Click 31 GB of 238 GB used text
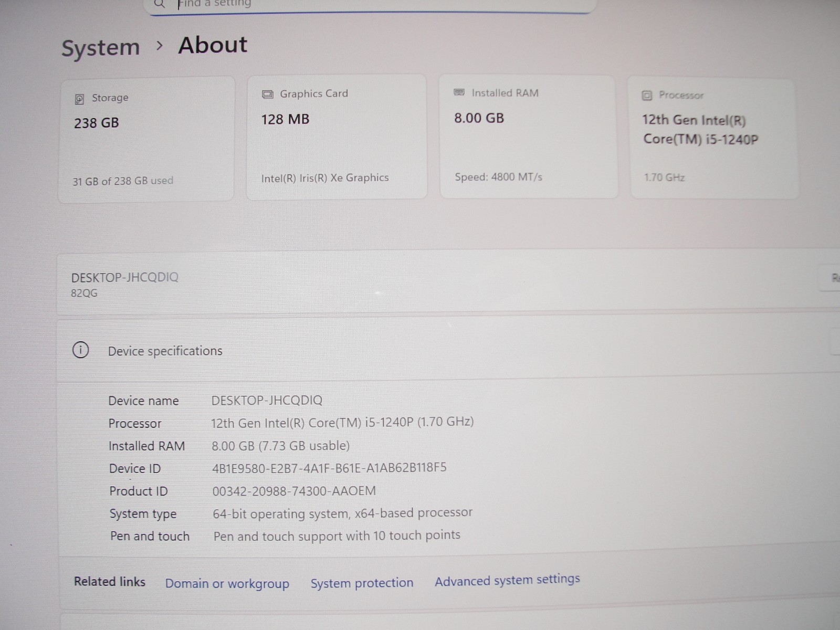 click(x=123, y=181)
